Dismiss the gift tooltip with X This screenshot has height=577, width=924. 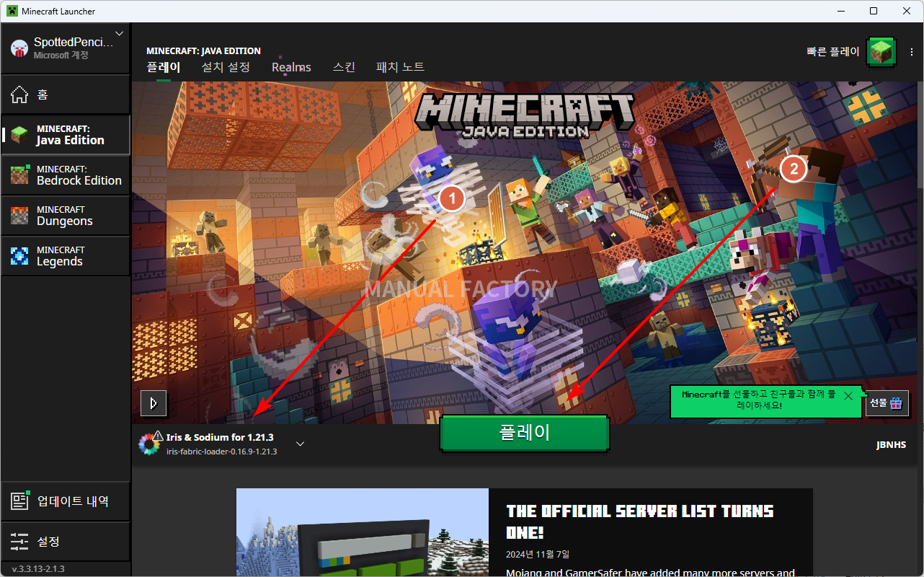tap(848, 396)
